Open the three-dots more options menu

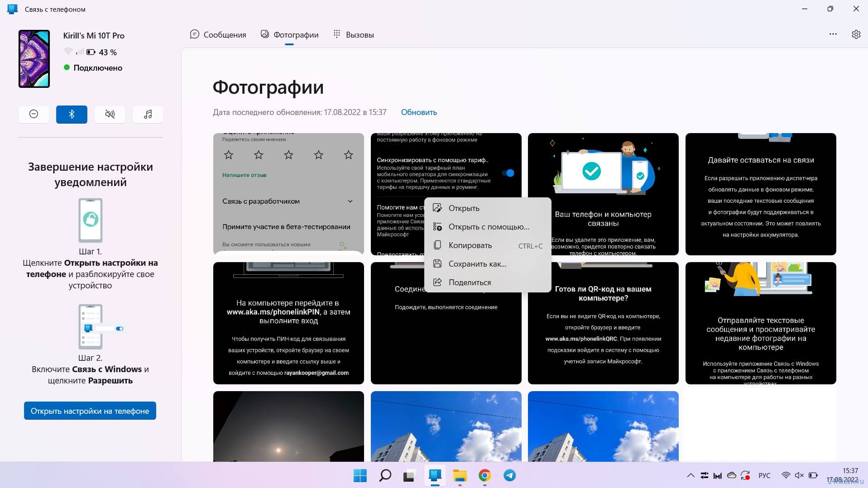click(x=833, y=34)
